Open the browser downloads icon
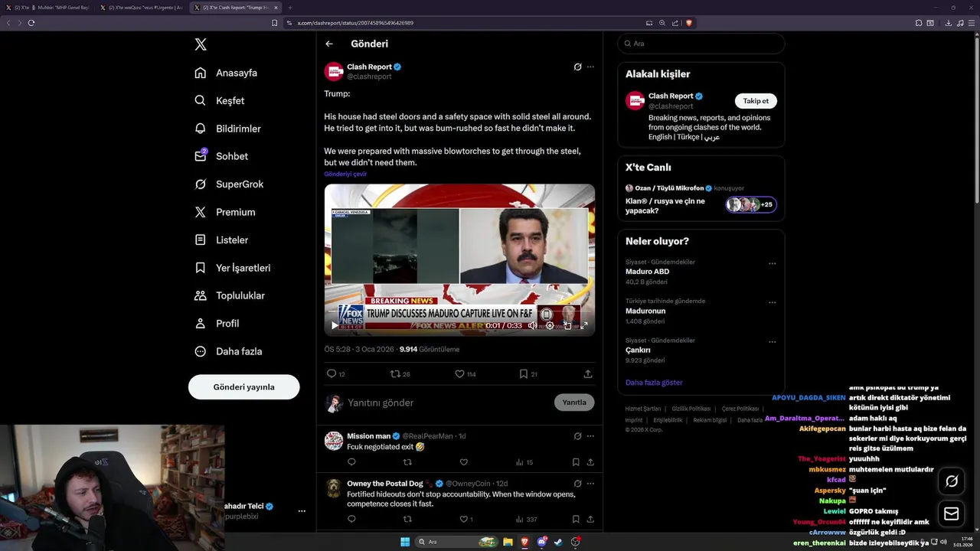This screenshot has width=980, height=551. coord(949,23)
